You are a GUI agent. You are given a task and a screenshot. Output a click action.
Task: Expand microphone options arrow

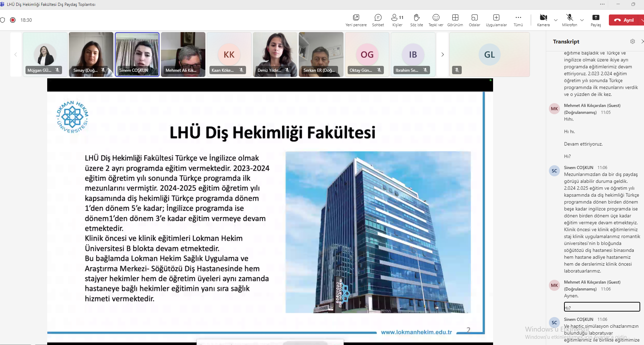(x=582, y=20)
